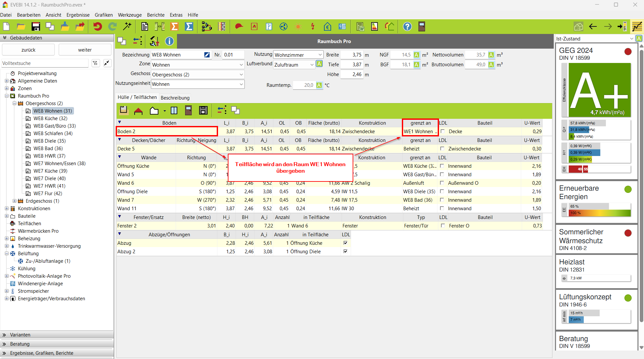Open the blue help question mark icon
644x359 pixels.
407,27
